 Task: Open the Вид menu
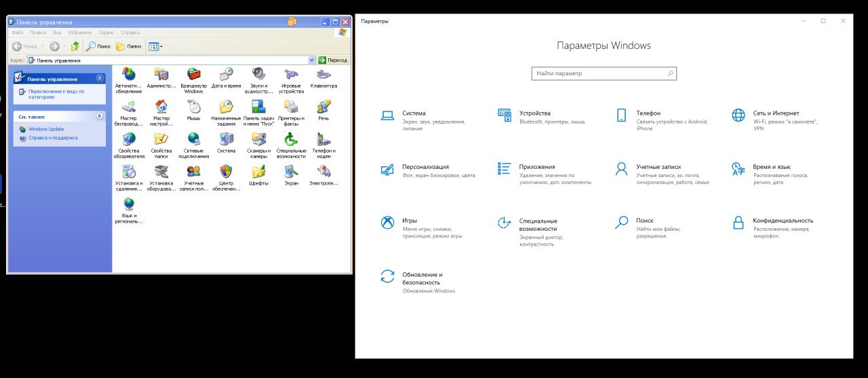point(57,32)
